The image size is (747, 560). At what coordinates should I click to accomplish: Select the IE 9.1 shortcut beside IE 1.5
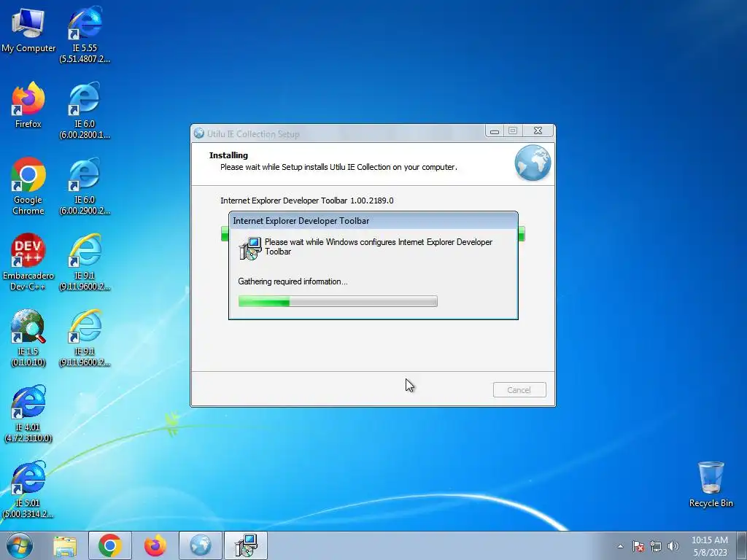point(85,338)
